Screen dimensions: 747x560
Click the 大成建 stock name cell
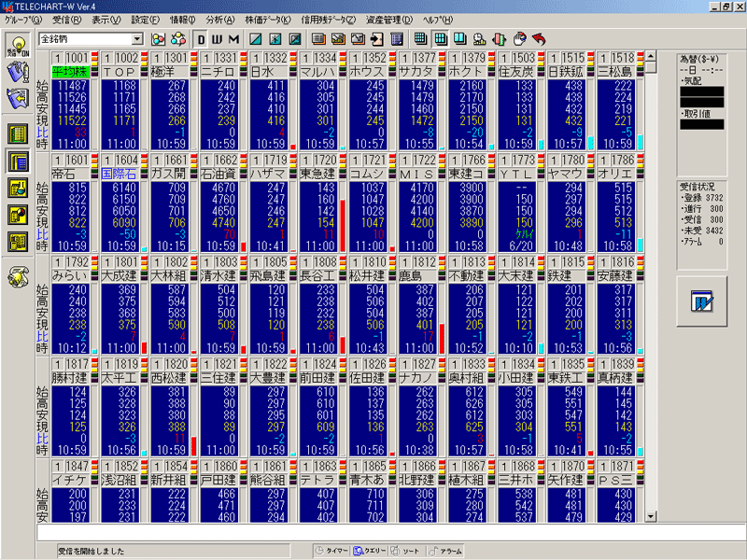point(120,276)
